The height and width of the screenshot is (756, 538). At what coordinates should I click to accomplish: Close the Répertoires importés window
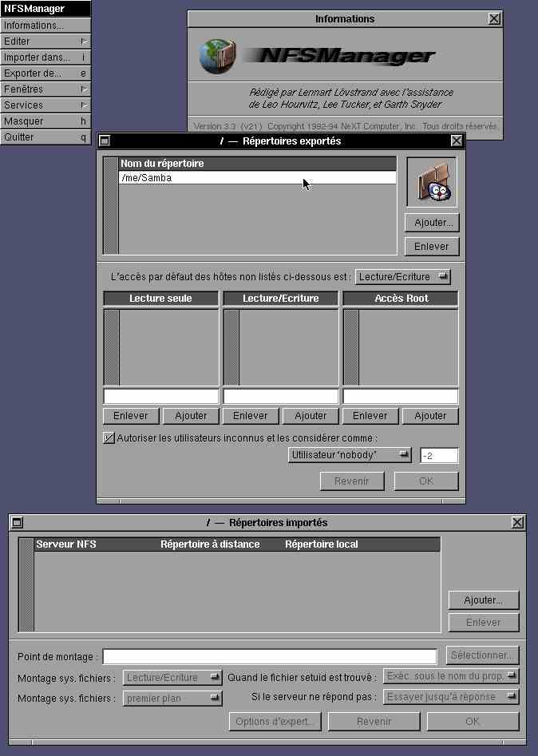coord(517,523)
